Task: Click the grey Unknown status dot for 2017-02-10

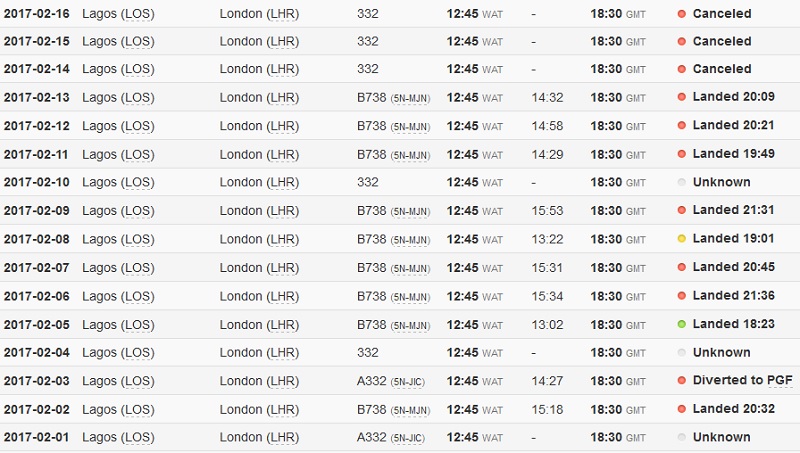Action: pos(681,182)
